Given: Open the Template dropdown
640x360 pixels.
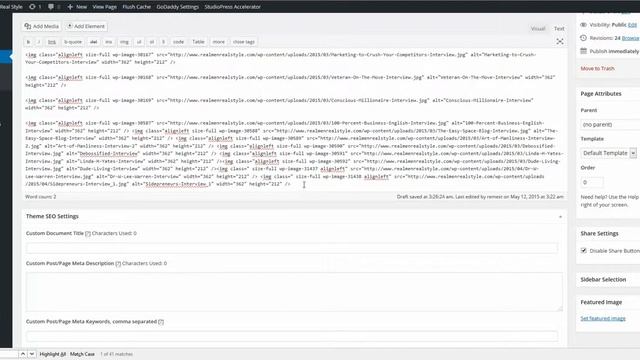Looking at the screenshot, I should coord(608,153).
